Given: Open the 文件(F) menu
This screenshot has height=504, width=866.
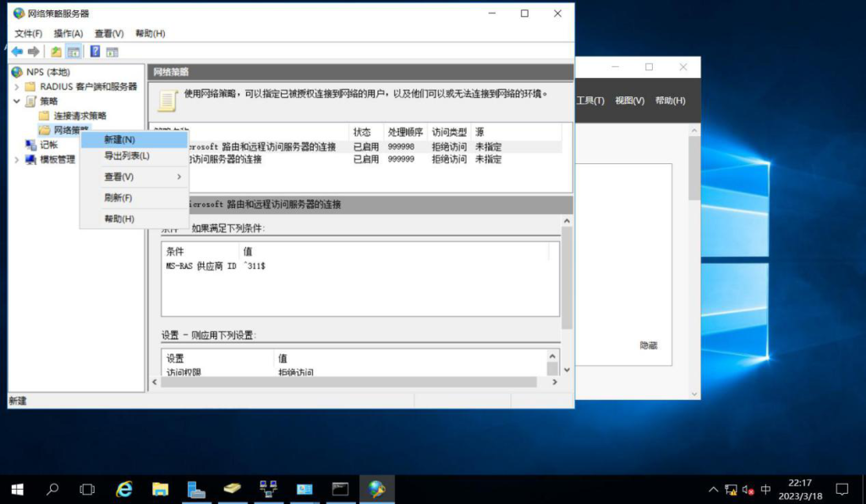Looking at the screenshot, I should 28,33.
